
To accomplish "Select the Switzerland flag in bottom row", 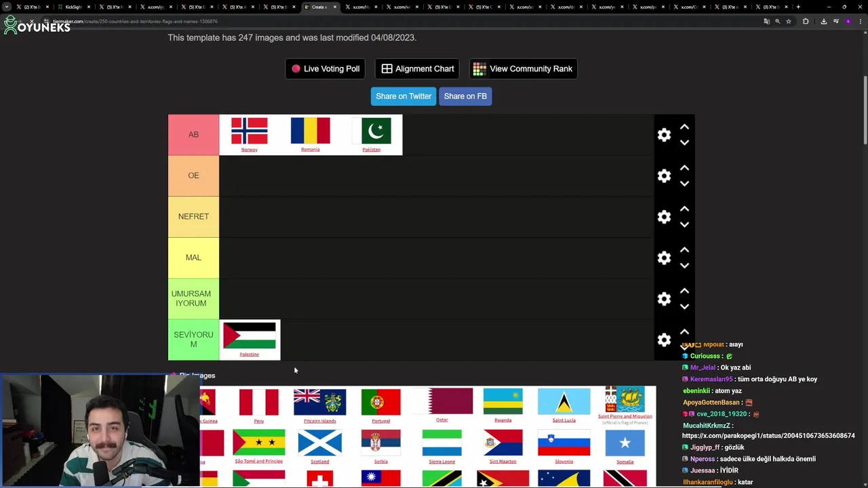I will (x=319, y=479).
